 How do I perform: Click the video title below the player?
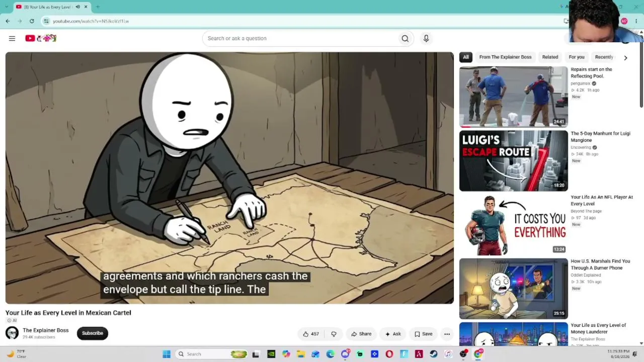click(68, 313)
